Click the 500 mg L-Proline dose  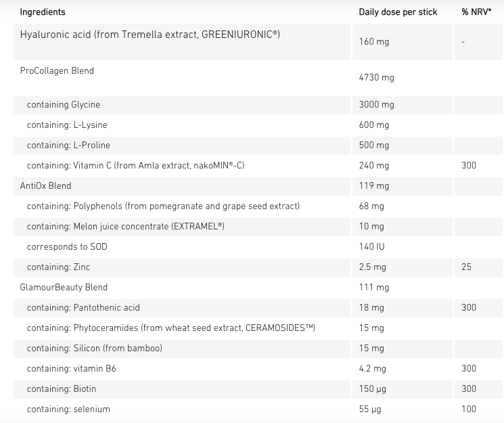[x=374, y=146]
